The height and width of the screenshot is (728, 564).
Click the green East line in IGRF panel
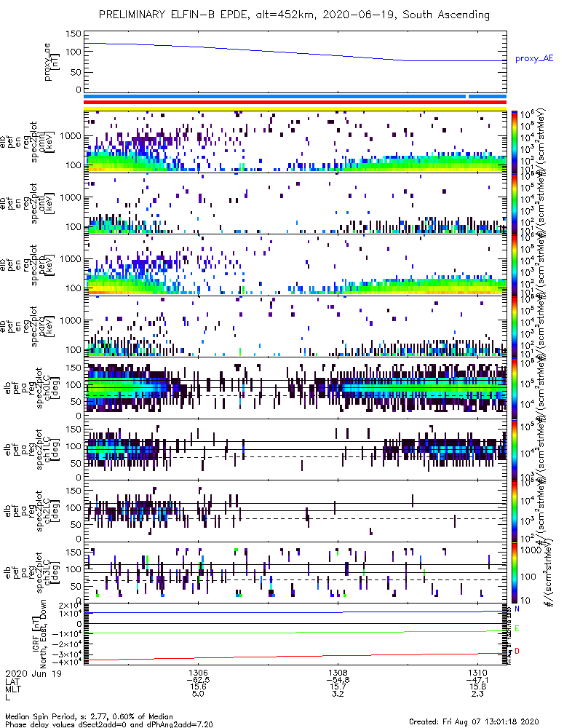pyautogui.click(x=295, y=632)
